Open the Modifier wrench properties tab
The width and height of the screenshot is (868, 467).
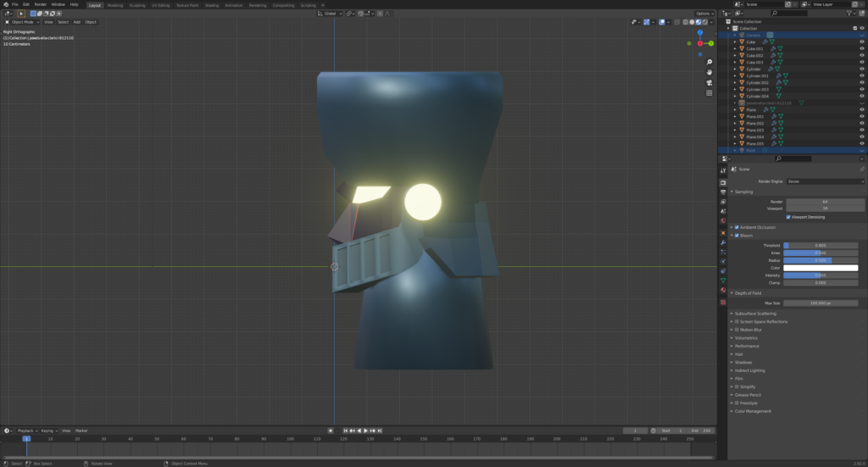[x=723, y=242]
